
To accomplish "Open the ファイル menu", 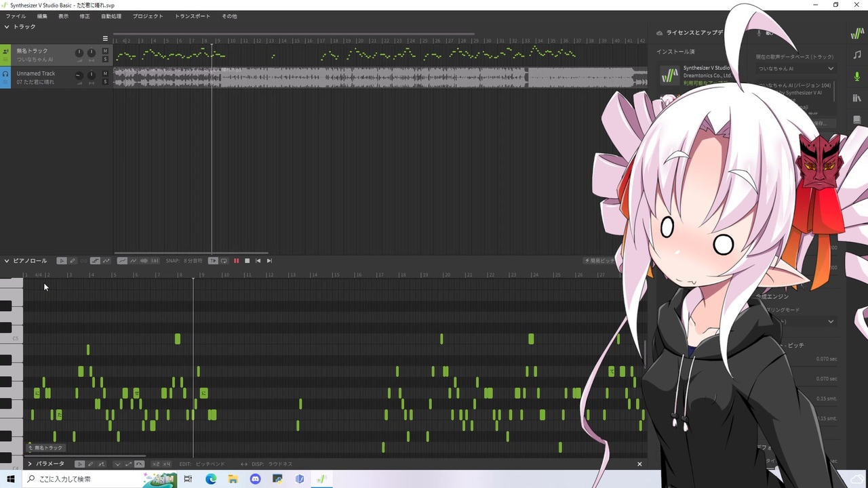I will (x=16, y=16).
